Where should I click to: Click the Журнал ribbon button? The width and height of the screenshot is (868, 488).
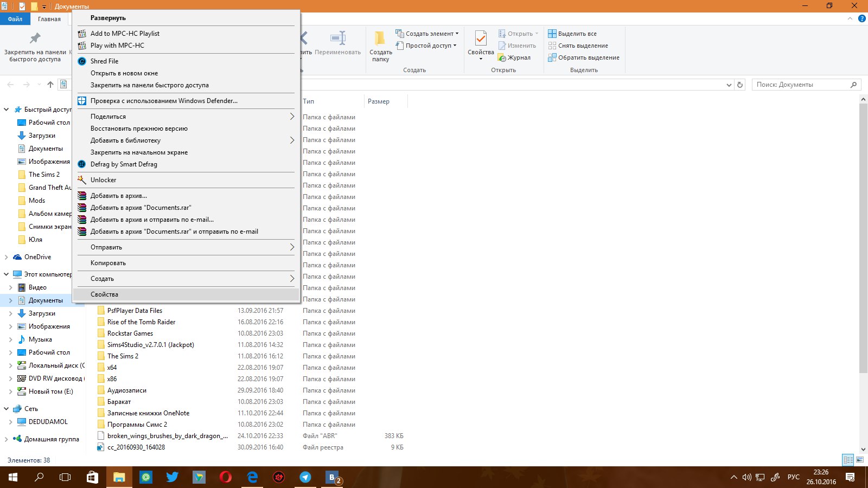(514, 57)
